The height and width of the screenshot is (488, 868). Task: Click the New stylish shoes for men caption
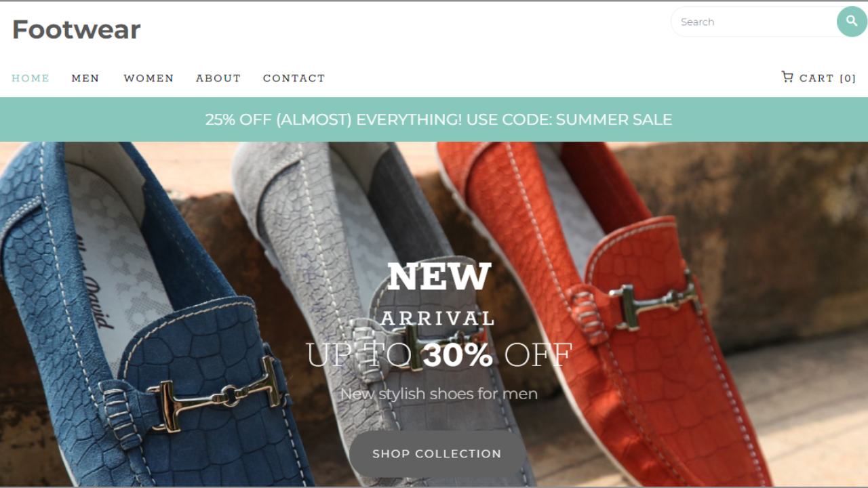coord(439,394)
